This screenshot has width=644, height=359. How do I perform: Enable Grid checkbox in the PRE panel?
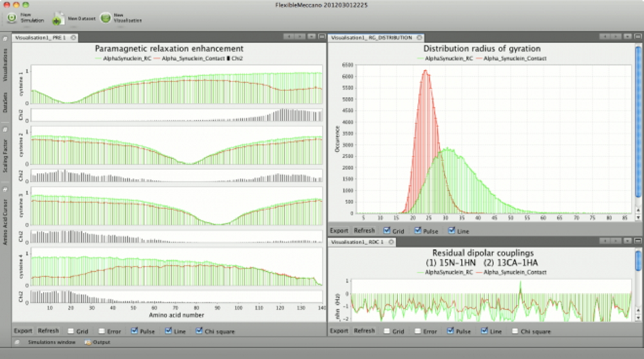coord(71,331)
